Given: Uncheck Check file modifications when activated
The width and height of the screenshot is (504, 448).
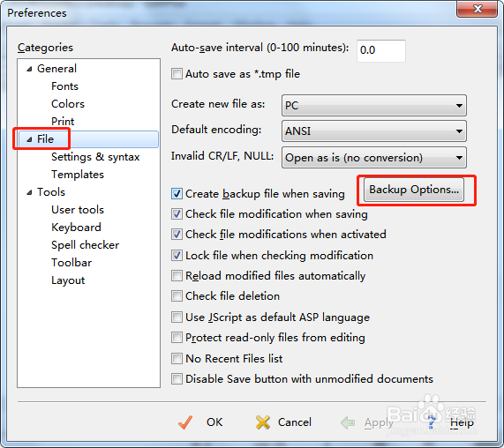Looking at the screenshot, I should 177,235.
